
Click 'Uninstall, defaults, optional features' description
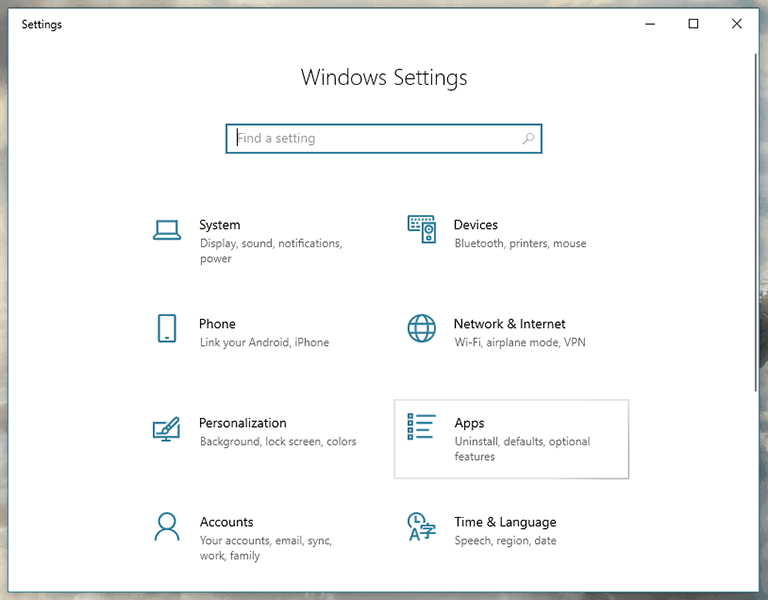522,449
